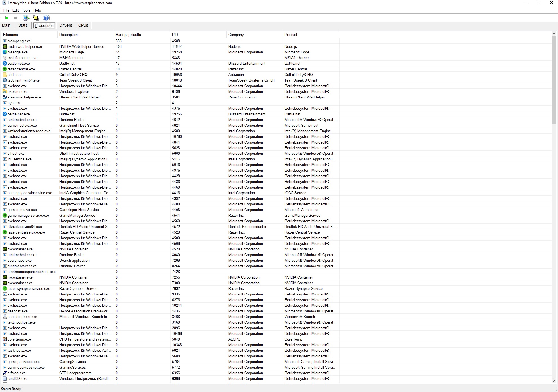
Task: Click the razer synapse service.exe icon
Action: [x=5, y=289]
